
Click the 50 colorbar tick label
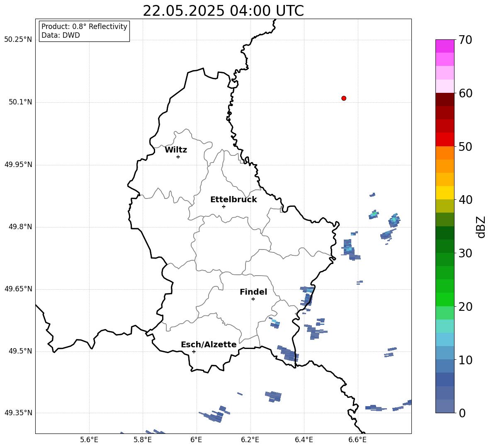coord(465,146)
